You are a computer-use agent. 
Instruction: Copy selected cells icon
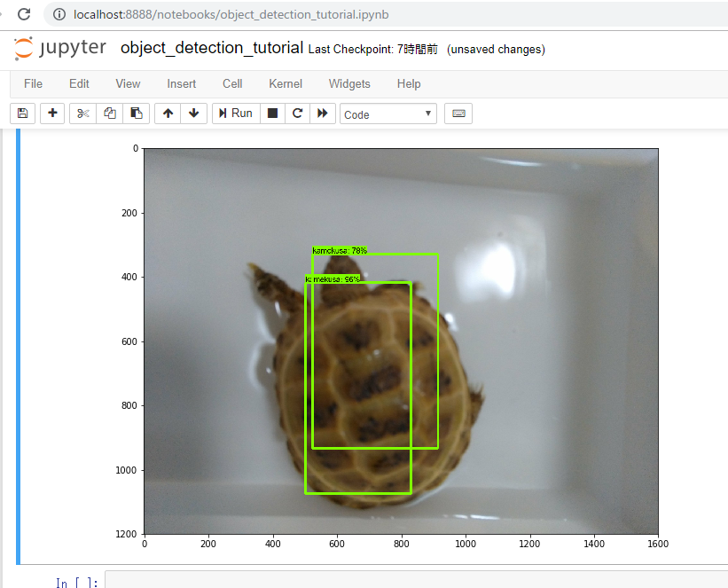[110, 114]
